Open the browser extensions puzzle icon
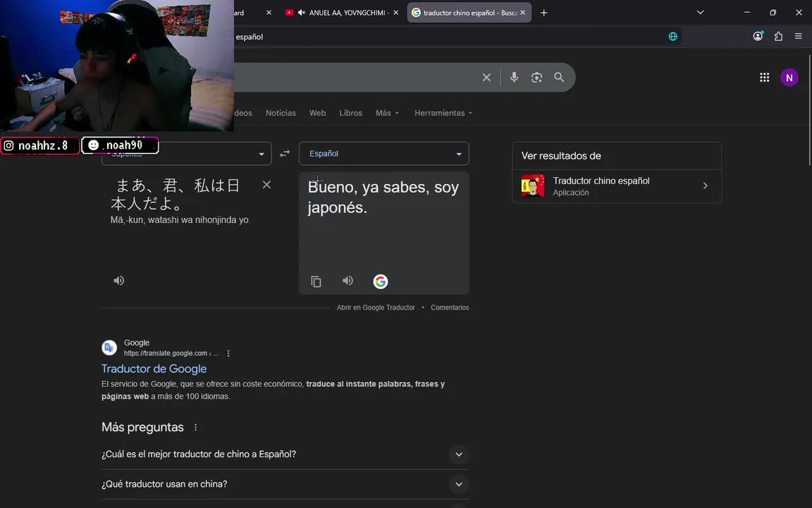Screen dimensions: 812x508 point(778,36)
